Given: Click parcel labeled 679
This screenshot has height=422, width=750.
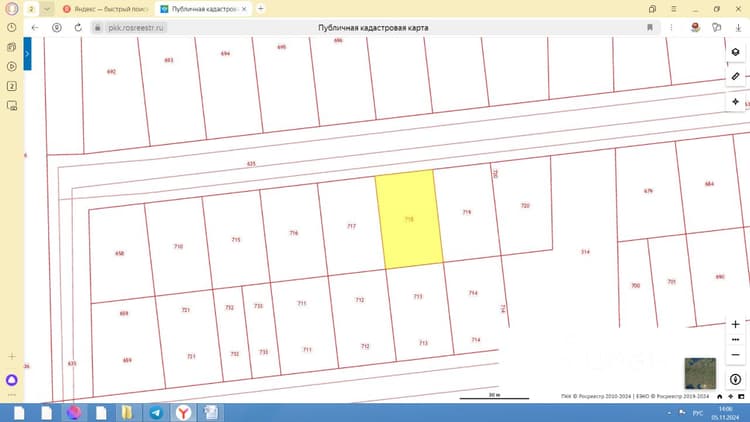Looking at the screenshot, I should click(x=648, y=191).
